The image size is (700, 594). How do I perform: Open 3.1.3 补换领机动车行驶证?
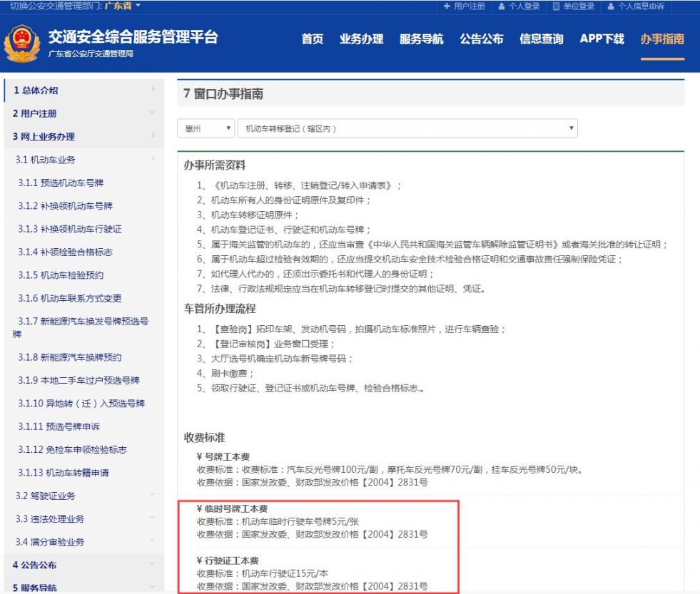(x=70, y=229)
